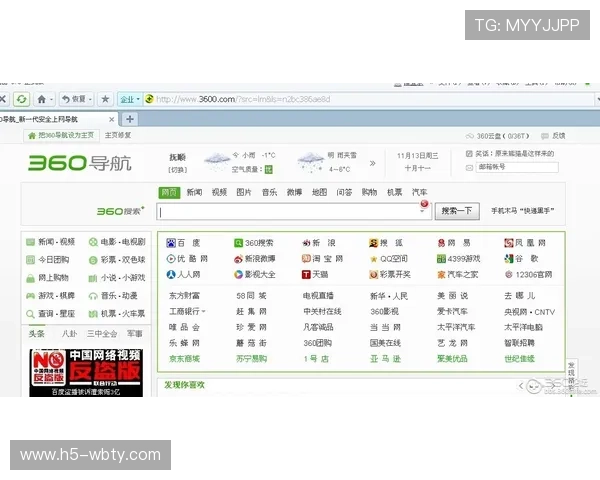Click the 央视网·CNTV link
Screen dimensions: 600x480
click(x=529, y=312)
